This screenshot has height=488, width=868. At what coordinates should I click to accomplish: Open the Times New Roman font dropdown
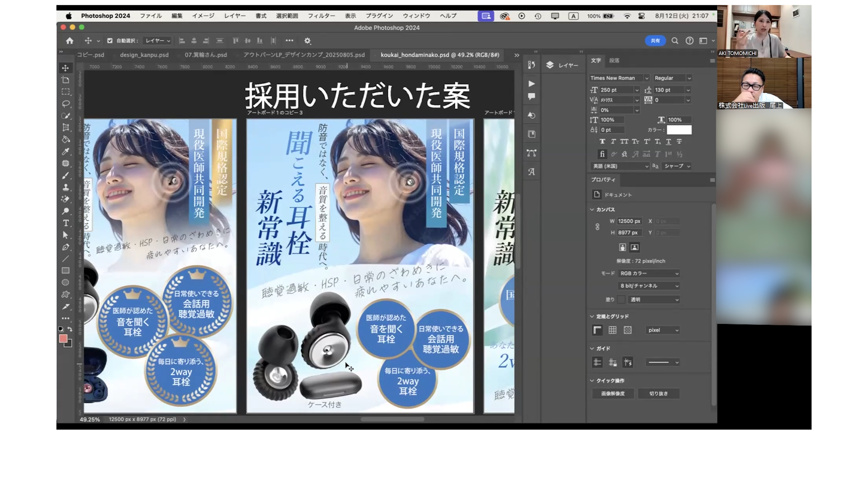point(619,78)
